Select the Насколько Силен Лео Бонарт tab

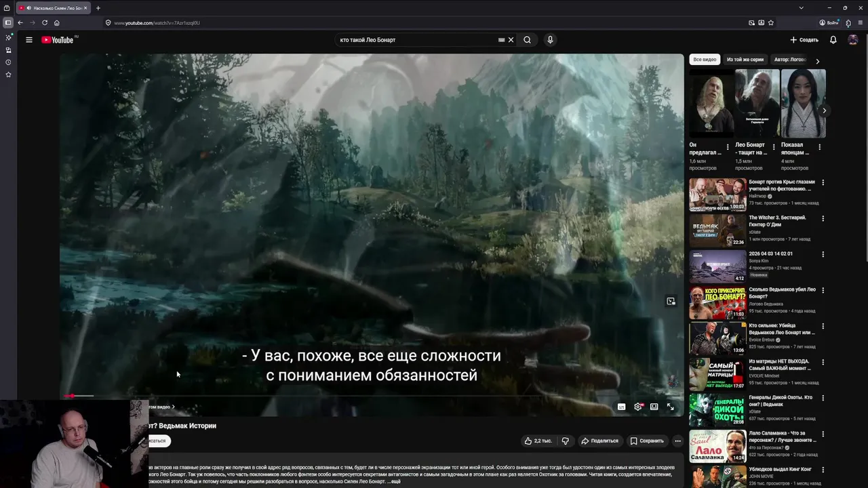[53, 8]
